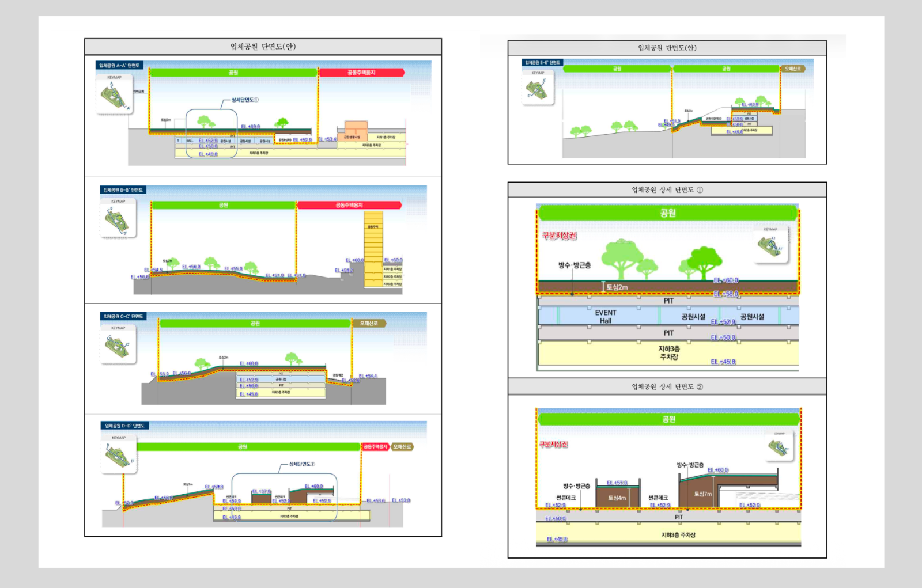This screenshot has height=588, width=922.
Task: Select the KEYMAP thumbnail in E-E' section
Action: pos(538,88)
